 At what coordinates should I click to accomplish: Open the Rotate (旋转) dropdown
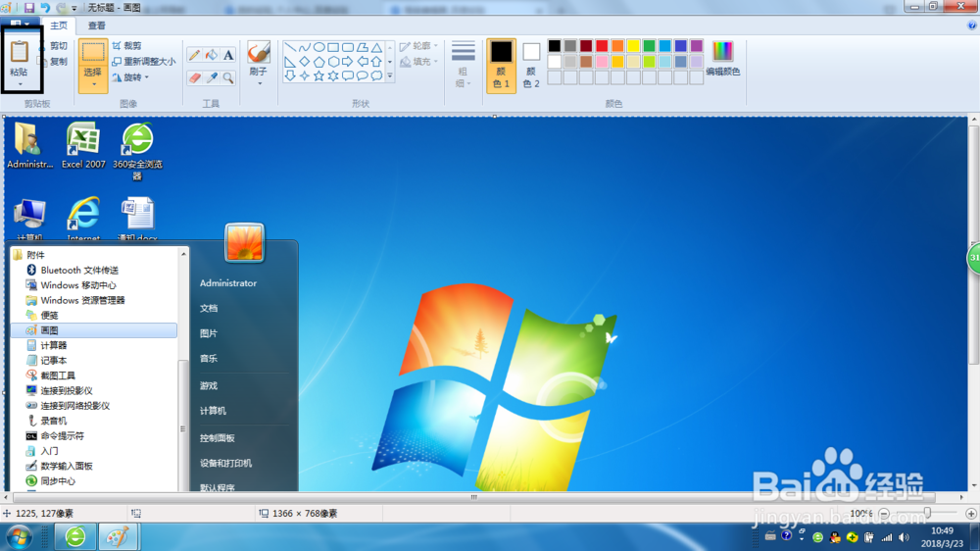coord(131,77)
